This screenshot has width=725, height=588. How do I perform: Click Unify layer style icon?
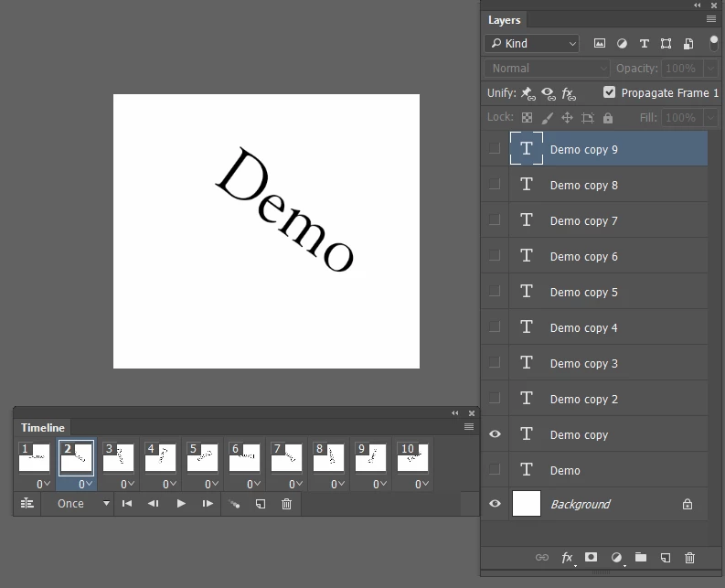pos(569,93)
